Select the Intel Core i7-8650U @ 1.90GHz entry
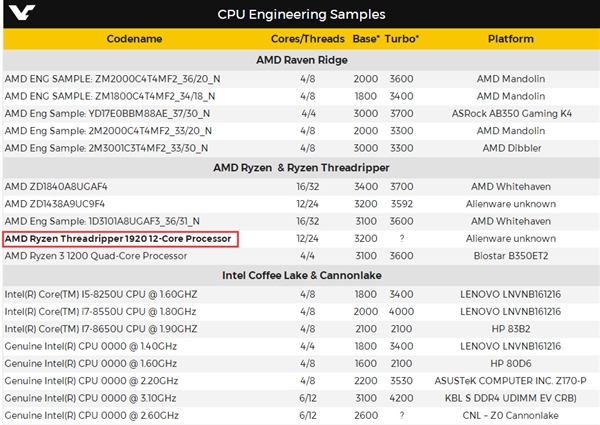600x425 pixels. pyautogui.click(x=96, y=329)
